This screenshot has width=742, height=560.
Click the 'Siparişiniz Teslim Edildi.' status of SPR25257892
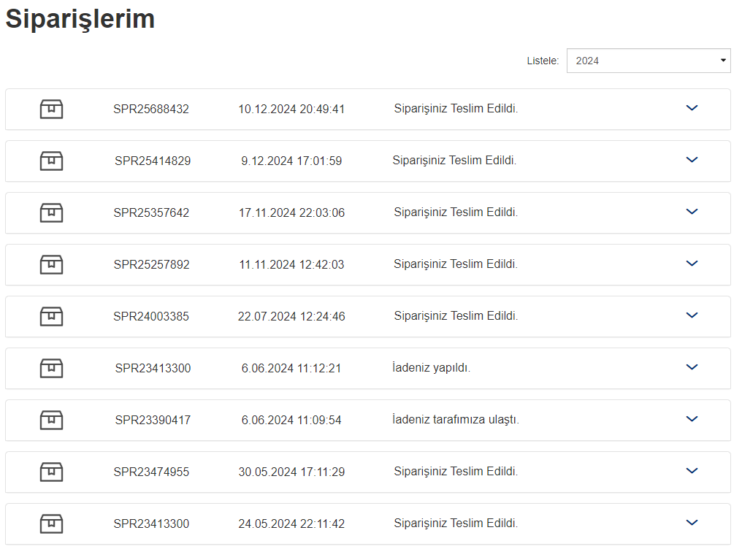pyautogui.click(x=456, y=264)
